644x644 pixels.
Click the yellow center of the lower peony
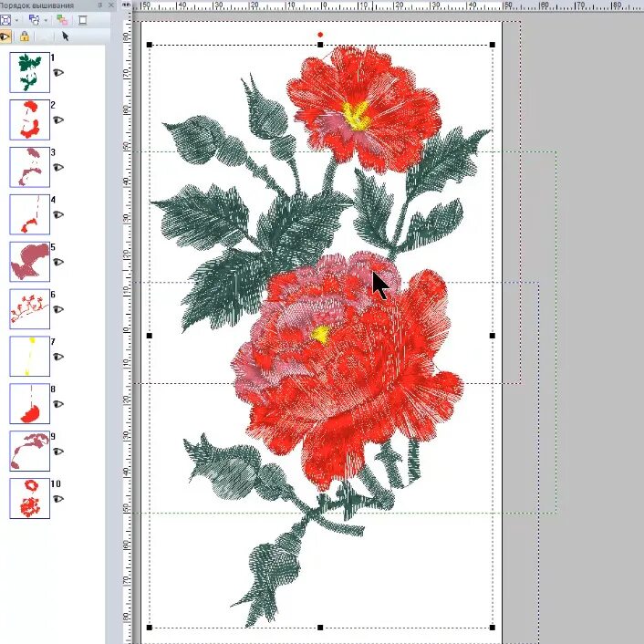click(321, 335)
